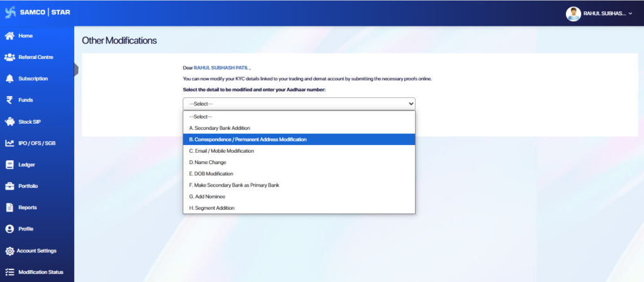Open the Ledger menu item
Image resolution: width=644 pixels, height=282 pixels.
click(27, 165)
